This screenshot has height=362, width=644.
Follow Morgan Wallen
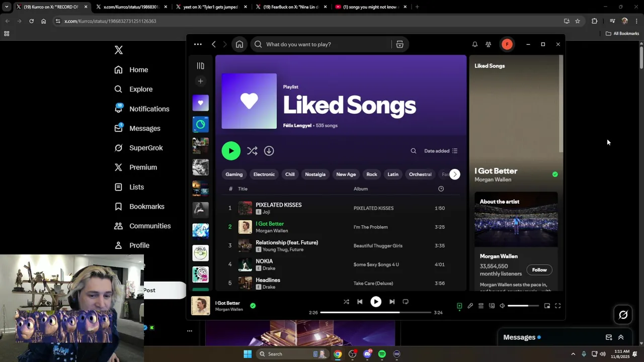pos(539,270)
